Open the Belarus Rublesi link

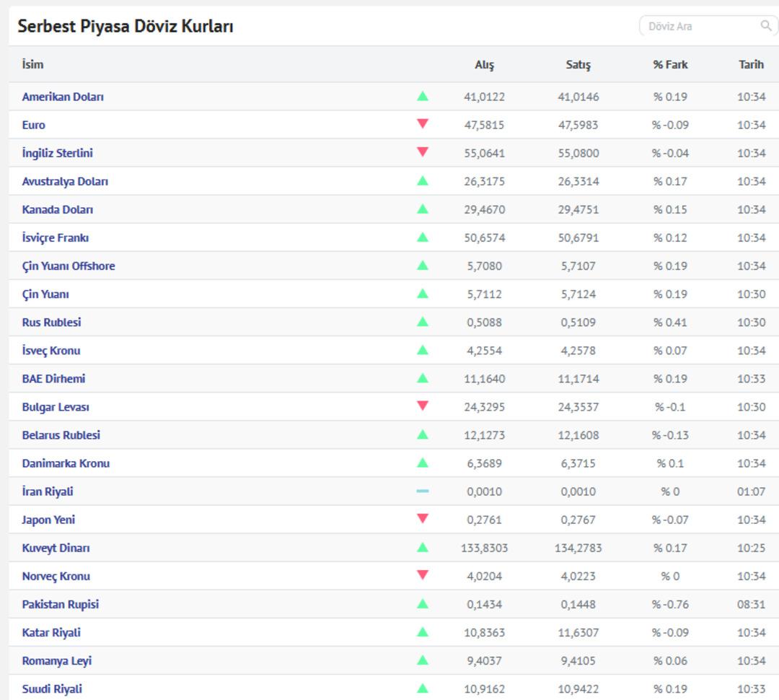[61, 435]
